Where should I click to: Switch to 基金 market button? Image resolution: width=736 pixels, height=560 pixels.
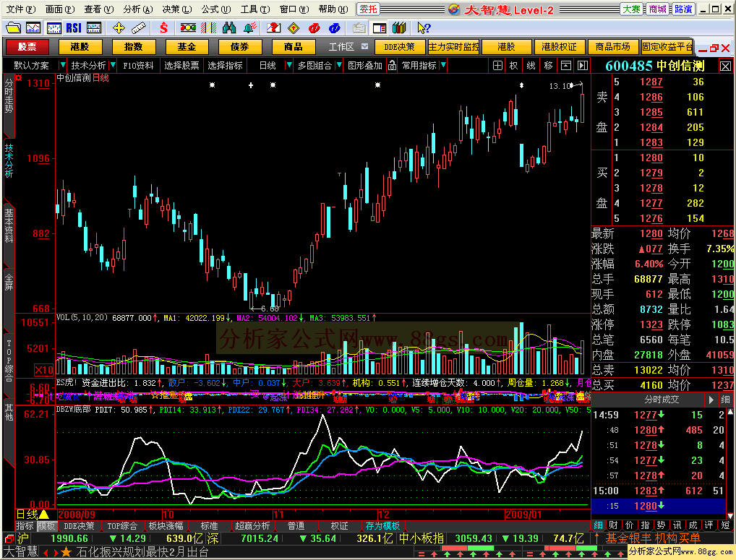[x=187, y=47]
